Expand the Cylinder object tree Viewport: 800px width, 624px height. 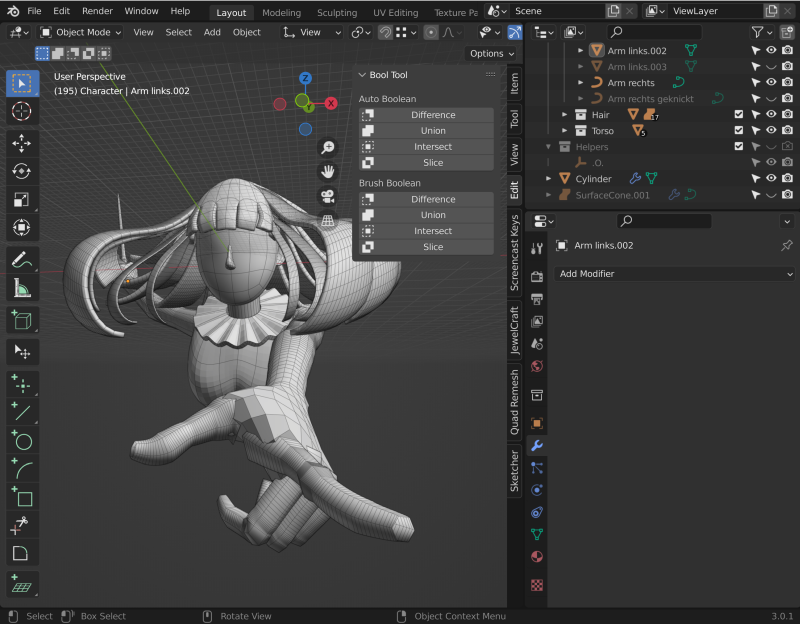[548, 179]
